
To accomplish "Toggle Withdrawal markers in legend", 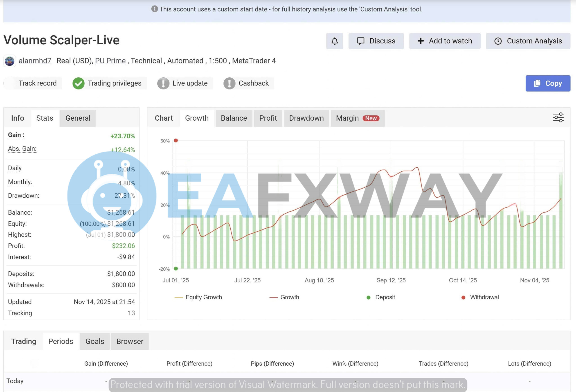I will click(x=480, y=297).
